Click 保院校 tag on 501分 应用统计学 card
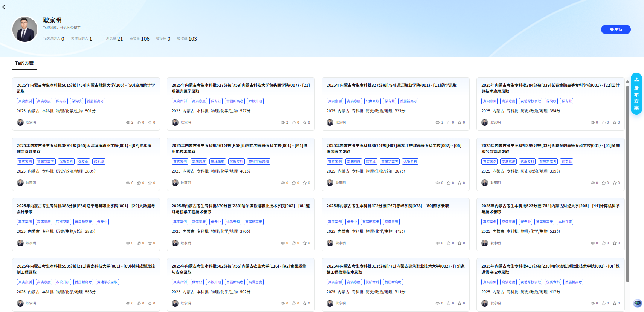The image size is (644, 312). [76, 101]
